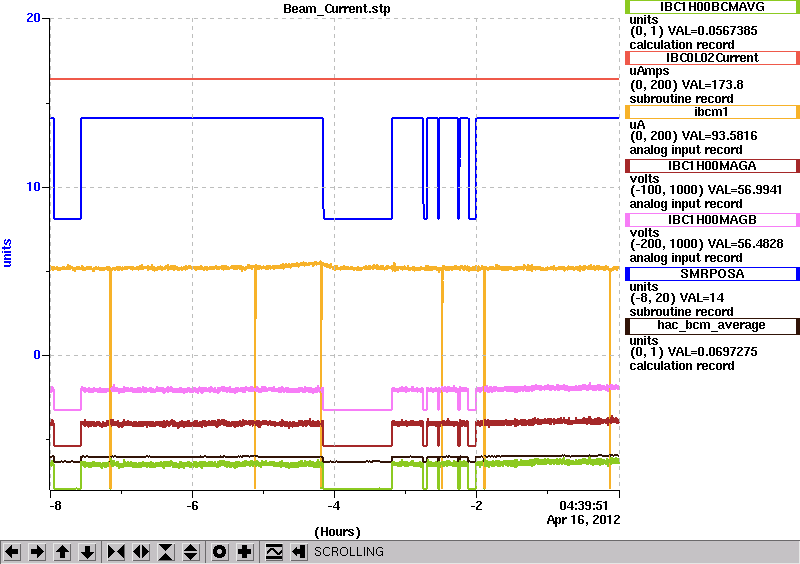Click the value text VAL=0.0697275

pos(712,352)
